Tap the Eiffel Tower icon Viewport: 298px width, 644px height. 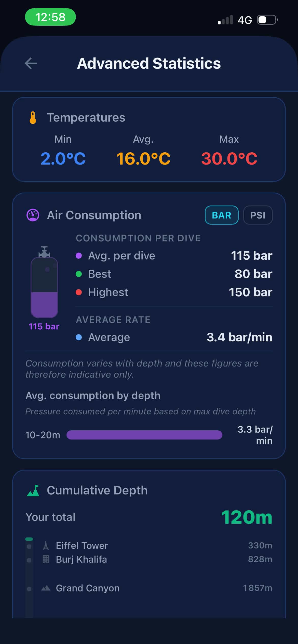46,546
